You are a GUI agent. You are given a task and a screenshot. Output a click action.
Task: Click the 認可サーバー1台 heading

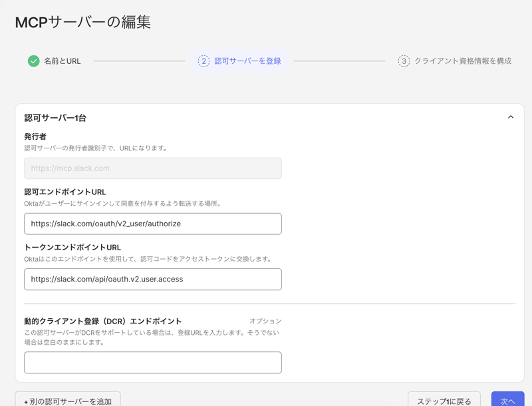[55, 118]
